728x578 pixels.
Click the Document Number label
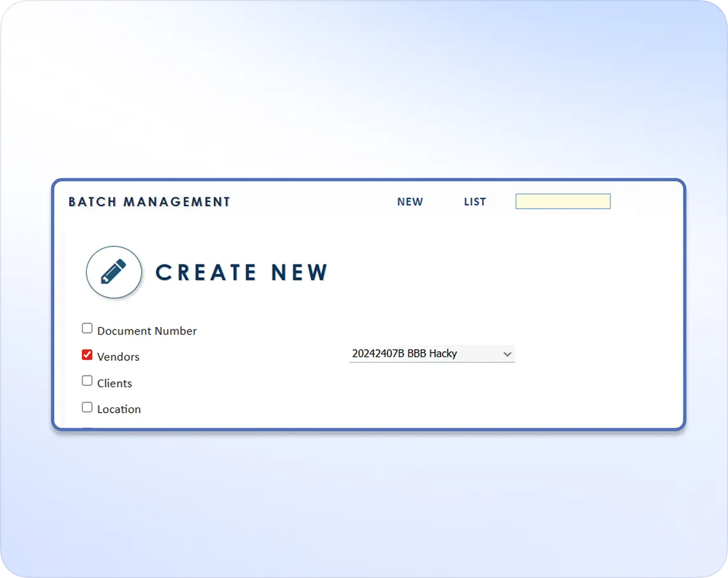point(147,331)
